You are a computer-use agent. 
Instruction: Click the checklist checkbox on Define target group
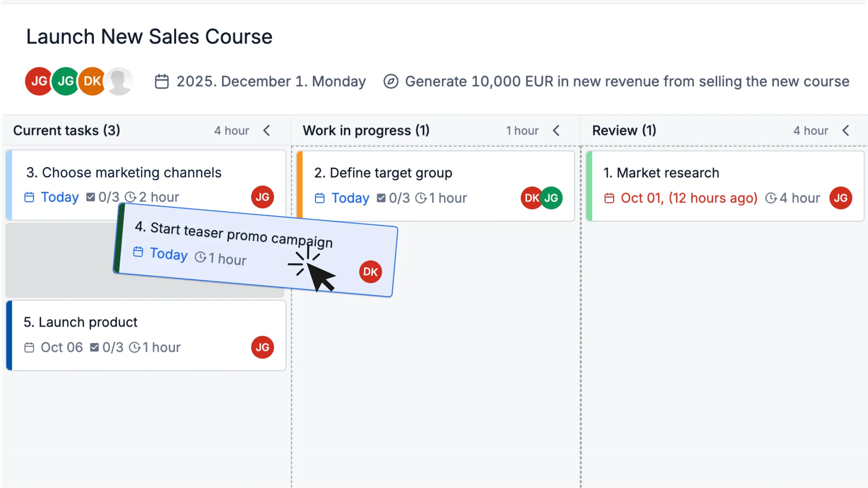pyautogui.click(x=381, y=198)
